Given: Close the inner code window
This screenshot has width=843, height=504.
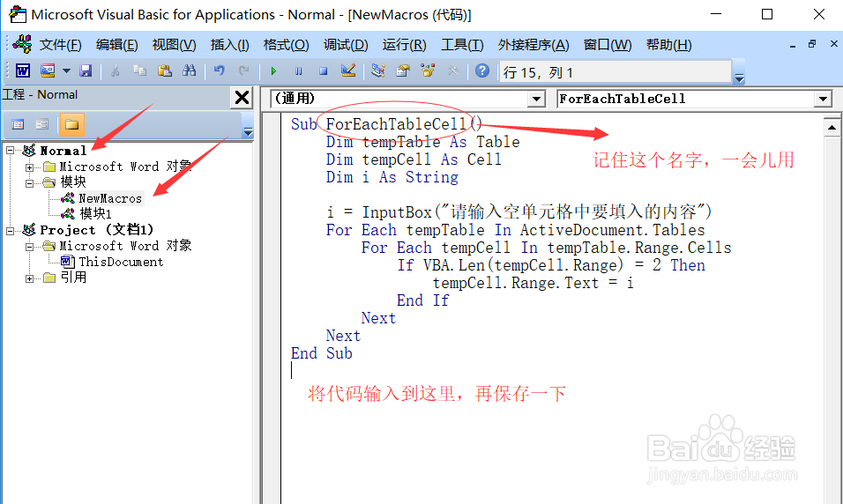Looking at the screenshot, I should 834,44.
